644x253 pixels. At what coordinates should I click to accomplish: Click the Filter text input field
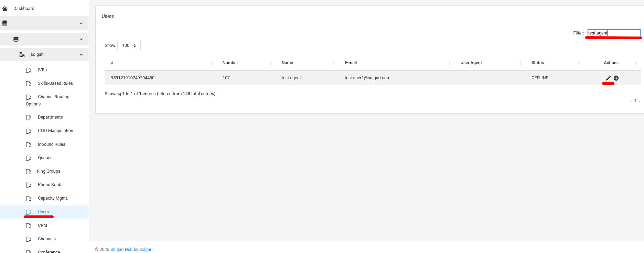coord(614,33)
